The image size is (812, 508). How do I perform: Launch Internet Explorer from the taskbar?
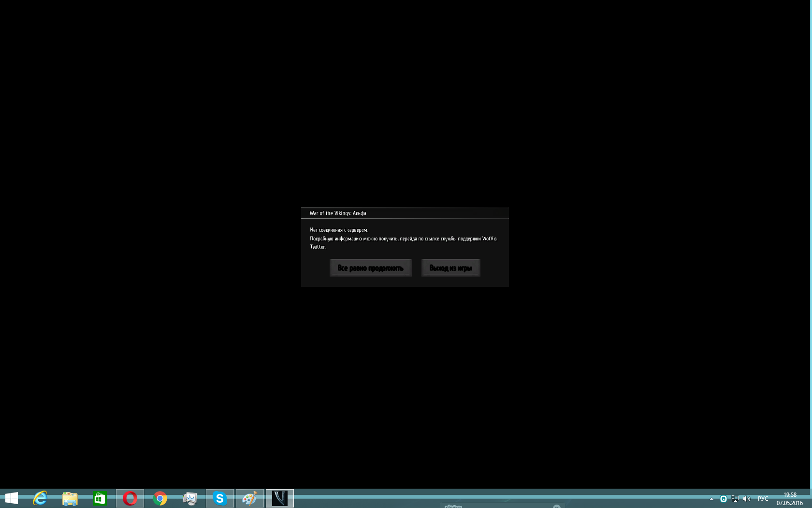(x=40, y=498)
